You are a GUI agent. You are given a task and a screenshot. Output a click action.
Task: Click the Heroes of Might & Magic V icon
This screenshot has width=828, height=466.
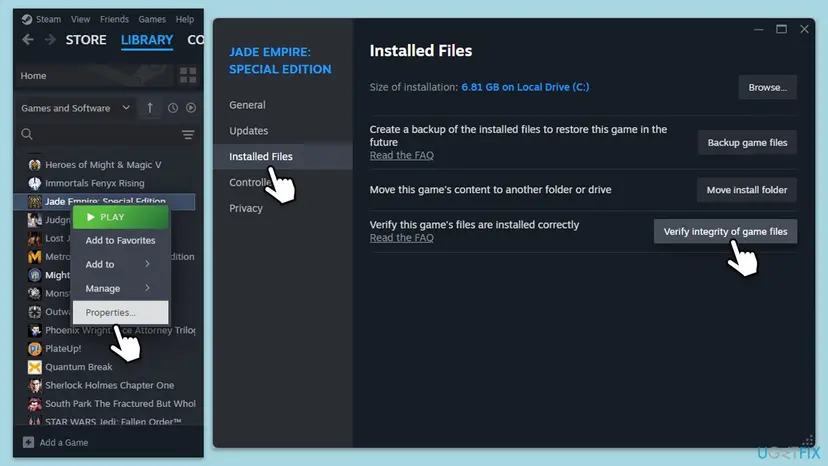click(x=35, y=165)
